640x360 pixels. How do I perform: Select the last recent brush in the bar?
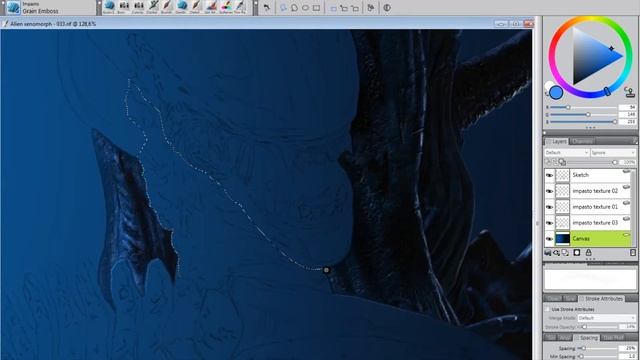pyautogui.click(x=240, y=7)
